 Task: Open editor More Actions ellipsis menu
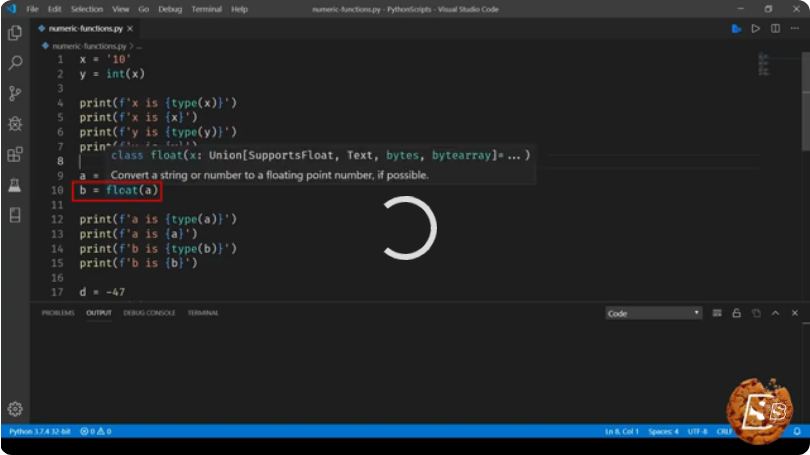point(795,29)
